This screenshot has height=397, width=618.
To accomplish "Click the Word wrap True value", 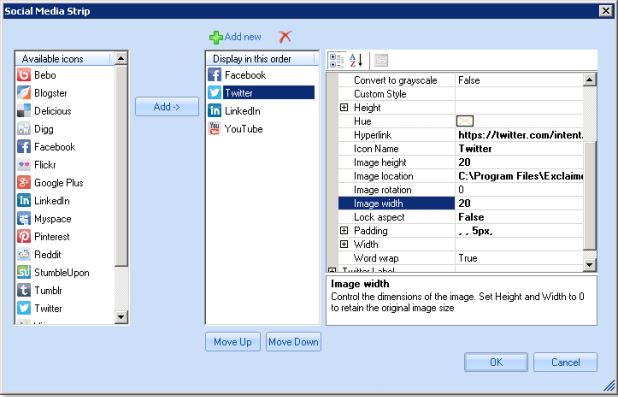I will tap(519, 258).
